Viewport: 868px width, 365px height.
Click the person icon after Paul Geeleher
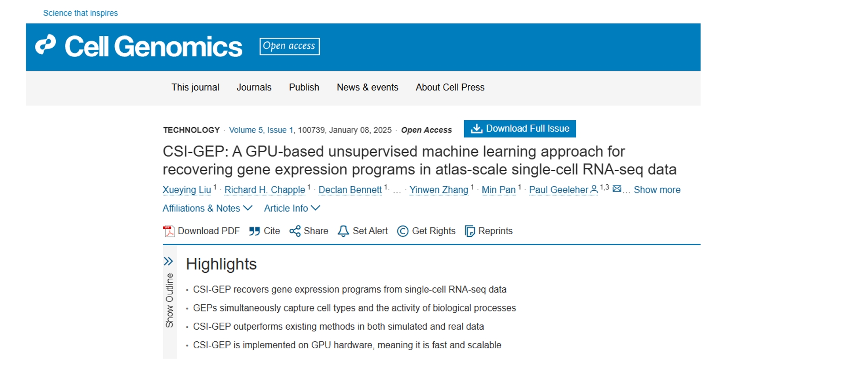594,189
